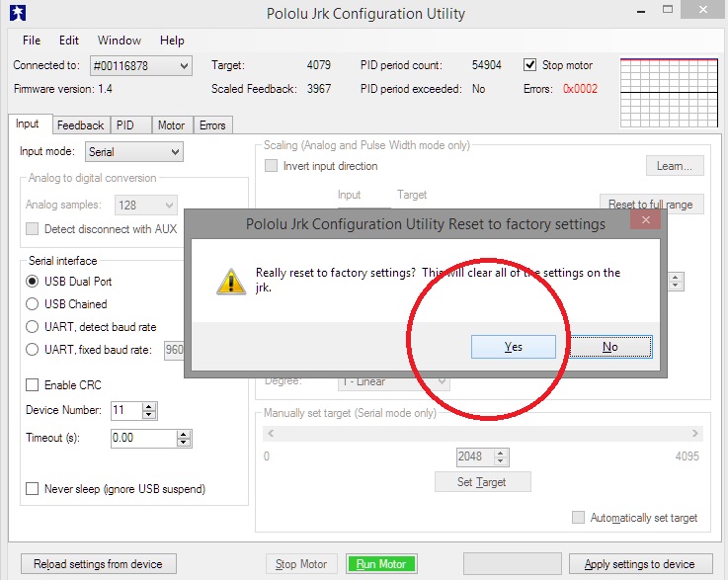Click Apply settings to device button
This screenshot has width=728, height=580.
point(641,564)
